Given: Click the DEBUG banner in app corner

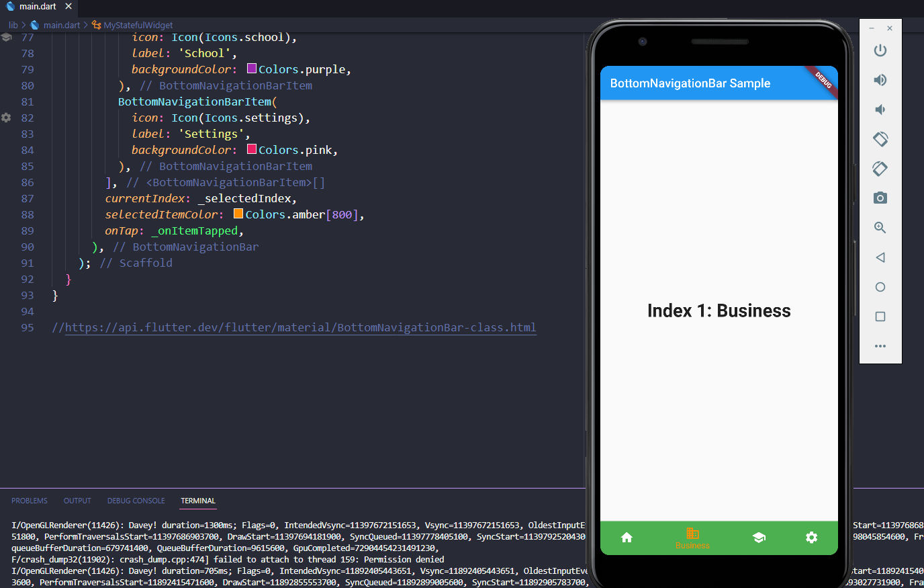Looking at the screenshot, I should coord(823,80).
